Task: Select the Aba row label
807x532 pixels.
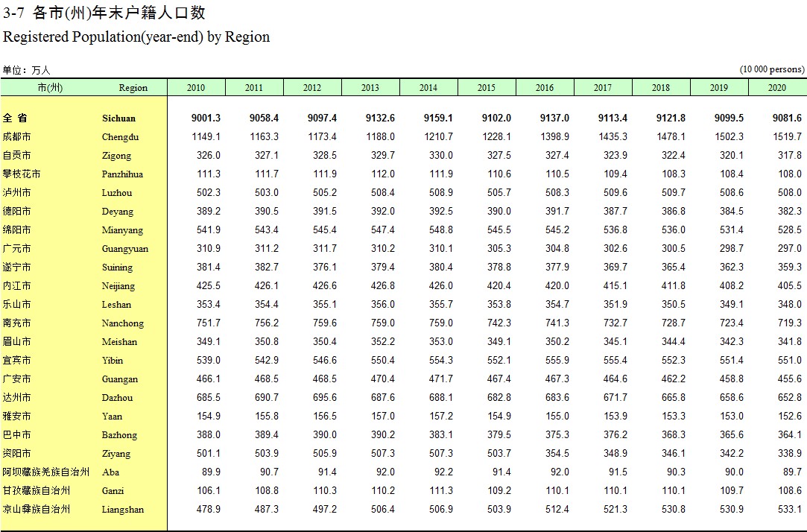Action: click(110, 472)
